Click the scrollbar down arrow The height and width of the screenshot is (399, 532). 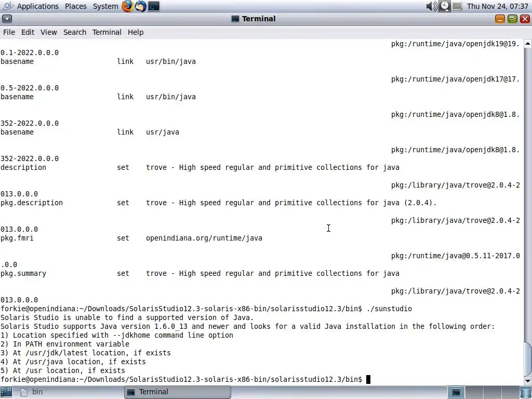[528, 381]
